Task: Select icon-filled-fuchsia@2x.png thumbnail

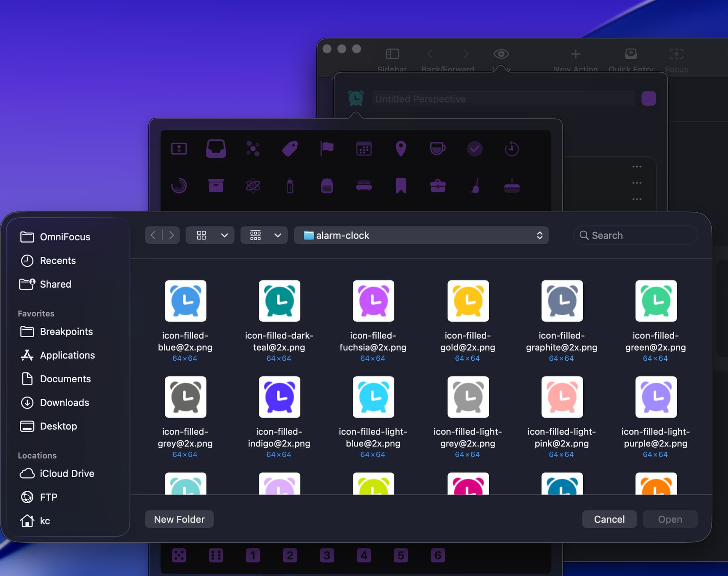Action: [373, 301]
